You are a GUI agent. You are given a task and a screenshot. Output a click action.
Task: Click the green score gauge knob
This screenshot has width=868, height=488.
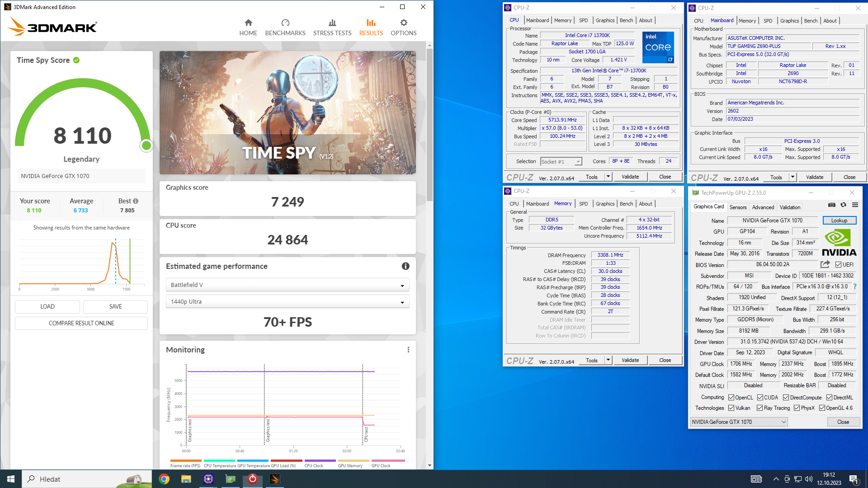pos(146,145)
